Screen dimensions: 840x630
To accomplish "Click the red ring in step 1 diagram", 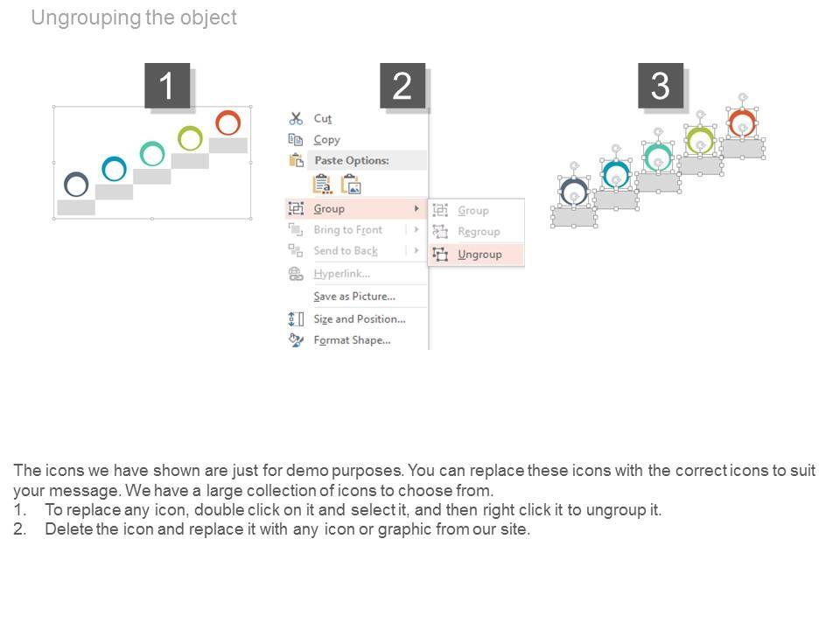I will click(228, 122).
